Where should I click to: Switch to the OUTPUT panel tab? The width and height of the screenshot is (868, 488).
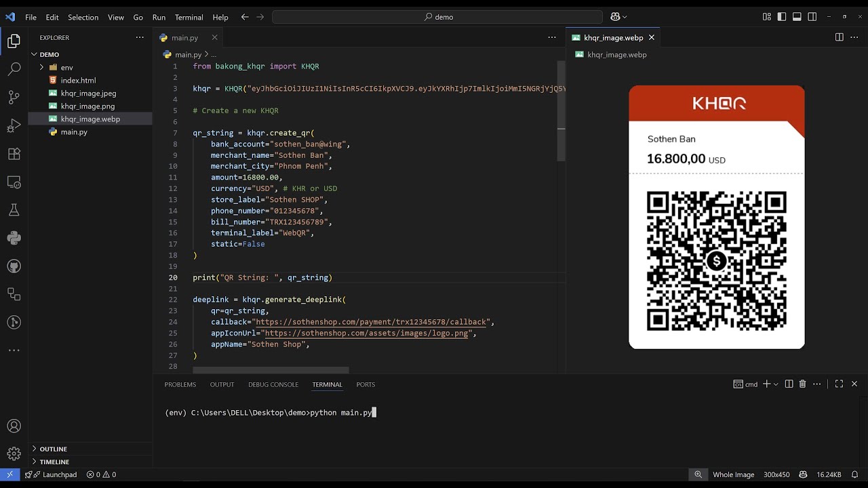coord(222,384)
